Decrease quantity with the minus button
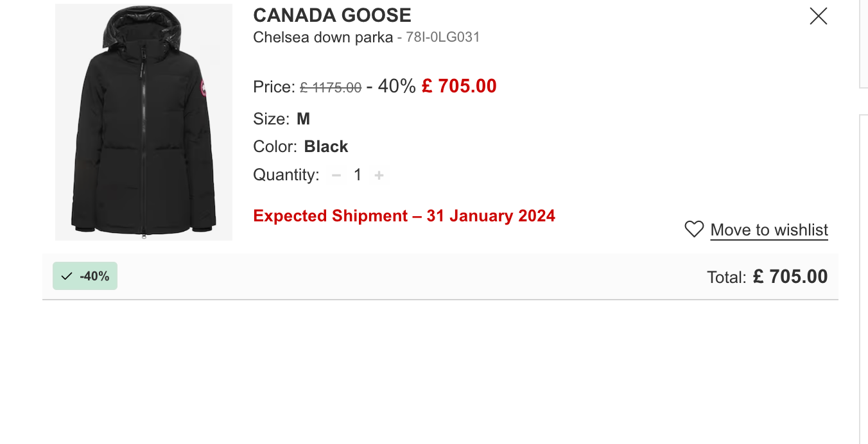The width and height of the screenshot is (868, 444). pos(336,175)
